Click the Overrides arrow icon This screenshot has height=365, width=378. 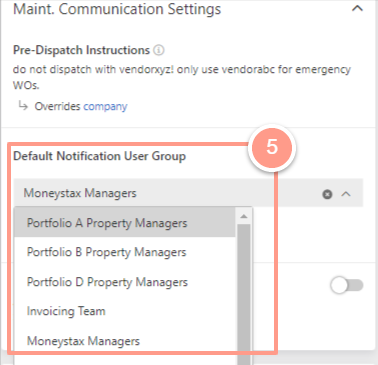pyautogui.click(x=23, y=106)
